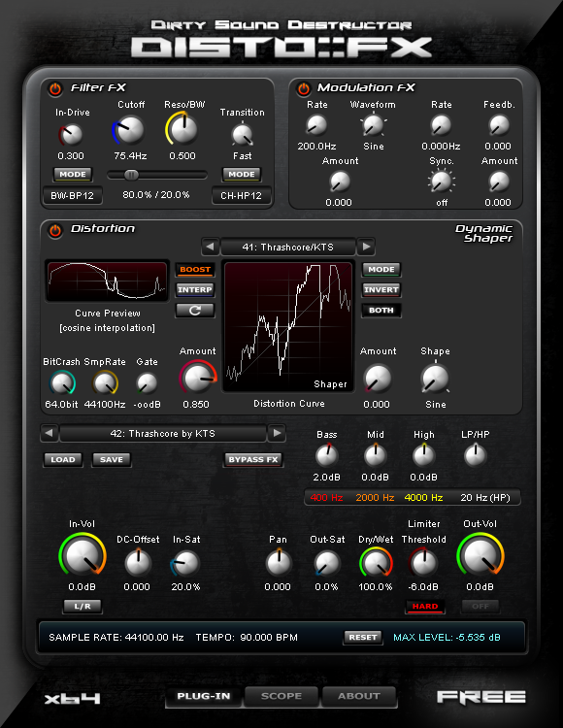Switch to the SCOPE tab

281,696
